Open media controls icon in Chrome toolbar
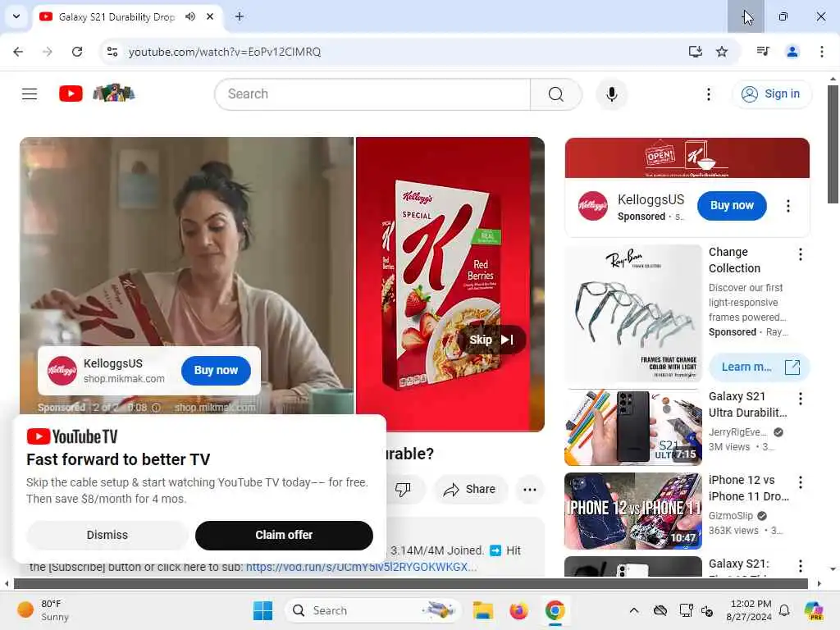 point(763,52)
